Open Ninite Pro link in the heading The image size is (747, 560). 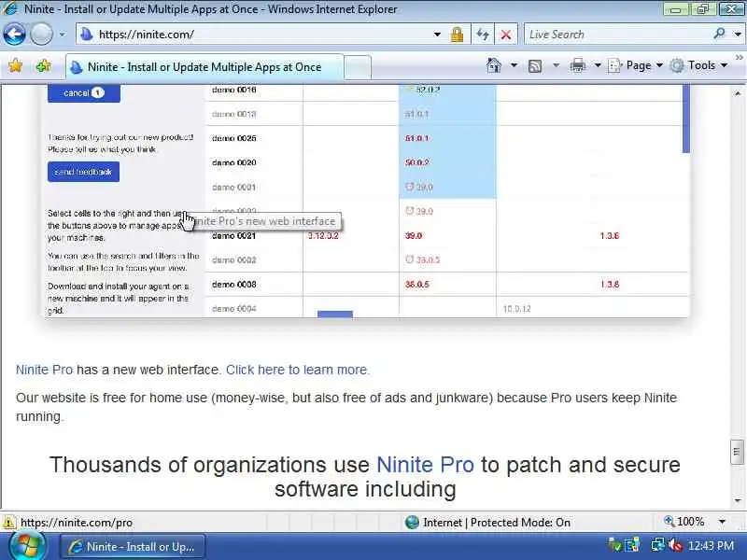point(425,465)
